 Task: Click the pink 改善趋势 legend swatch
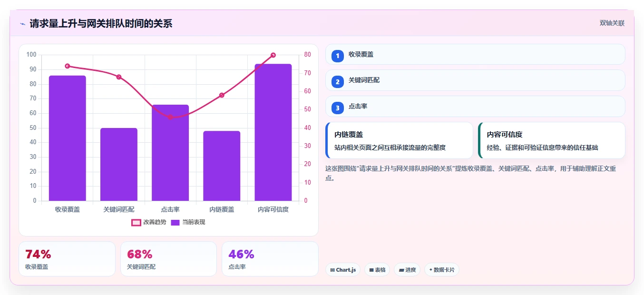pyautogui.click(x=136, y=222)
